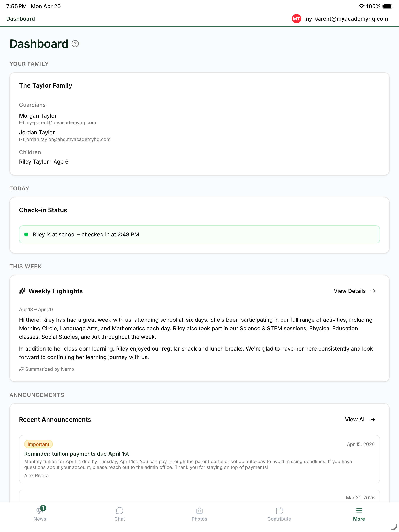Click the envelope icon beside Morgan's email
The image size is (399, 532).
21,123
